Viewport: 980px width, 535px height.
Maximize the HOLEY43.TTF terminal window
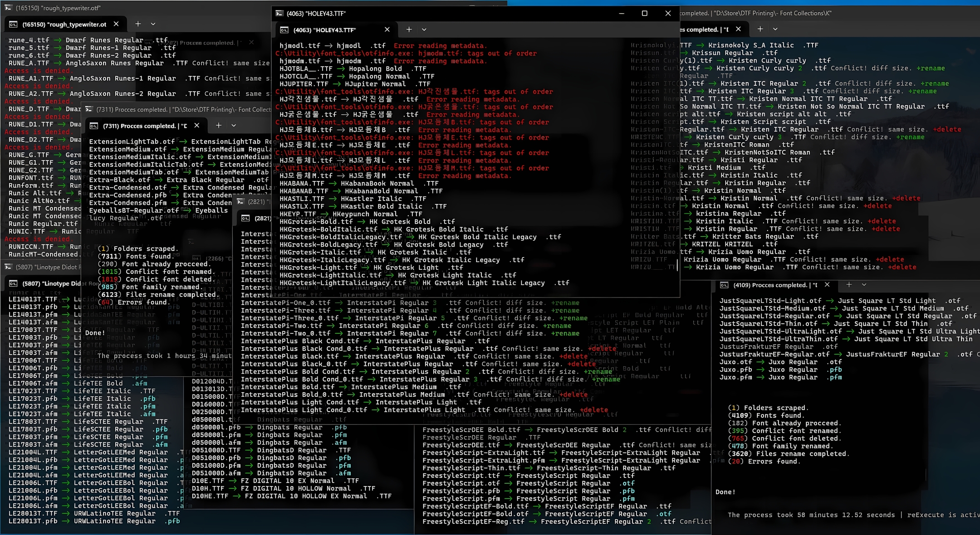[644, 14]
